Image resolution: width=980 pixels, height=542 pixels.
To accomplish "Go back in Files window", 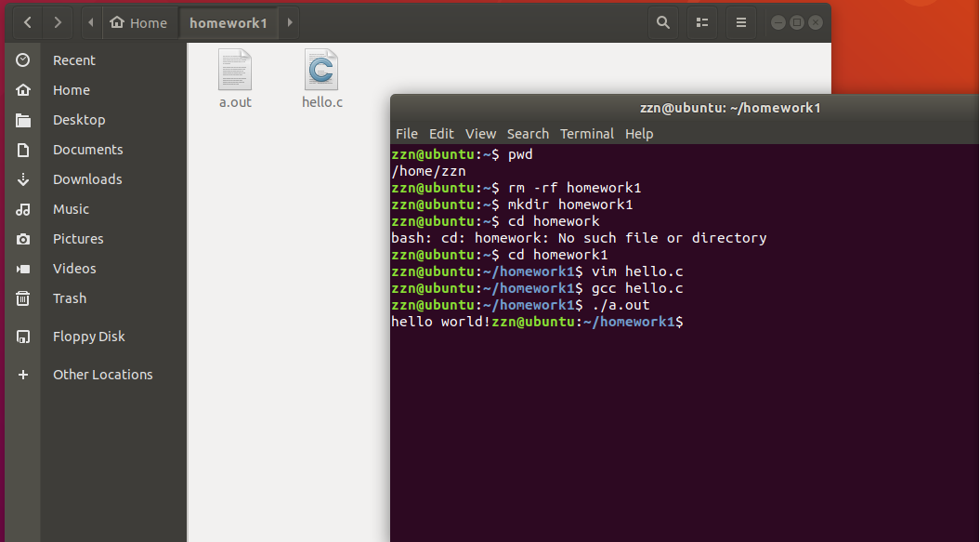I will tap(28, 22).
